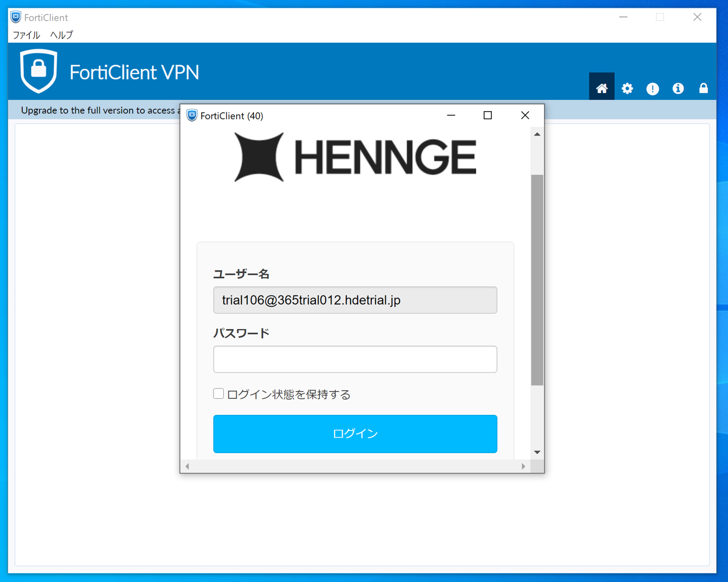Open the ファイル menu
This screenshot has width=728, height=582.
pos(26,35)
